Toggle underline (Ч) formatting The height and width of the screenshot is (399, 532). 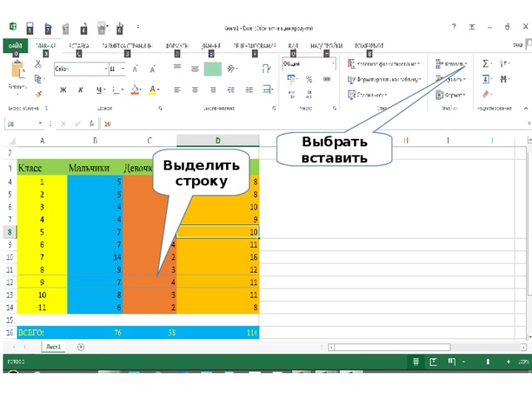pyautogui.click(x=100, y=90)
